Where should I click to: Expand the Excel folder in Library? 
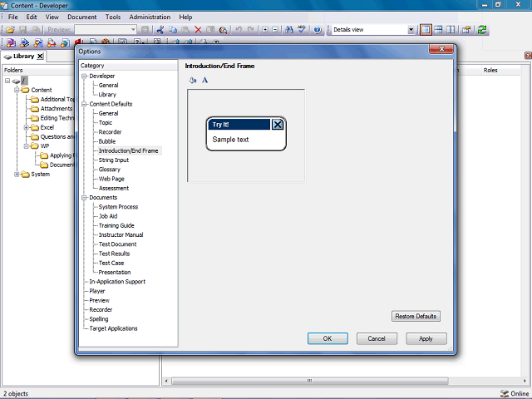[x=26, y=127]
